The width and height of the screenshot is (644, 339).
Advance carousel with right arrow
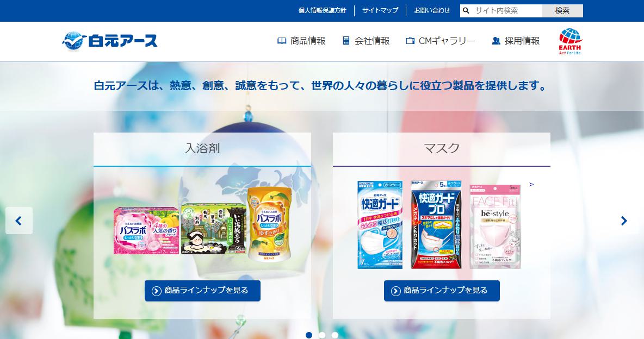pos(624,221)
